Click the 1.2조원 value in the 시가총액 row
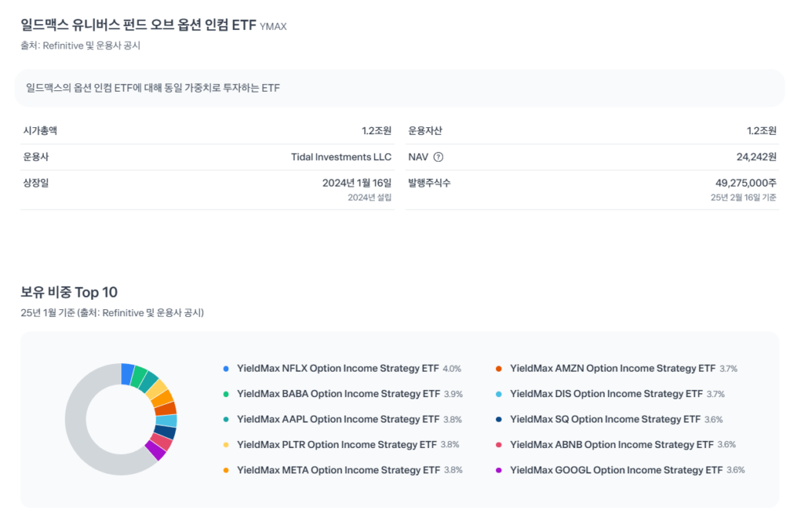The image size is (790, 532). point(376,131)
